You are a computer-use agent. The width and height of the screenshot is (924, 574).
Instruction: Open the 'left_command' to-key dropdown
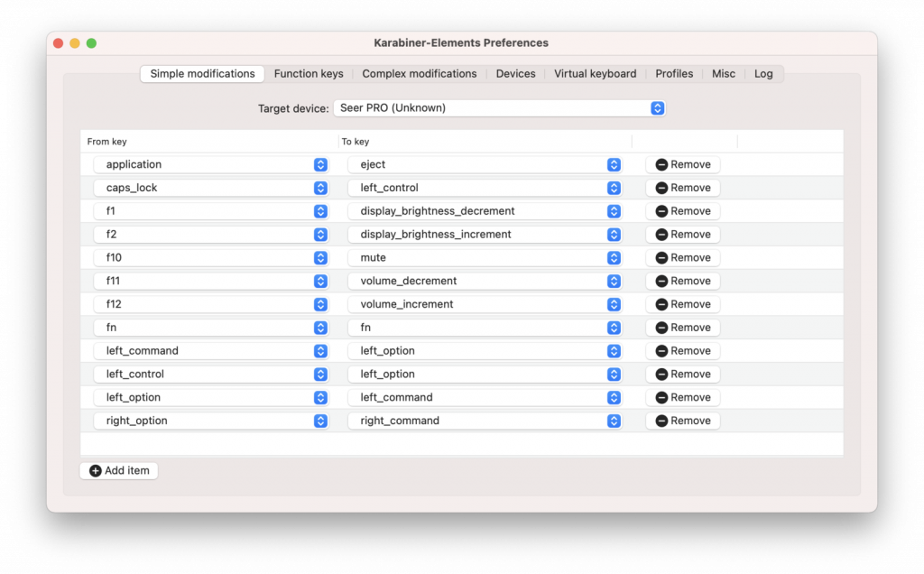485,397
